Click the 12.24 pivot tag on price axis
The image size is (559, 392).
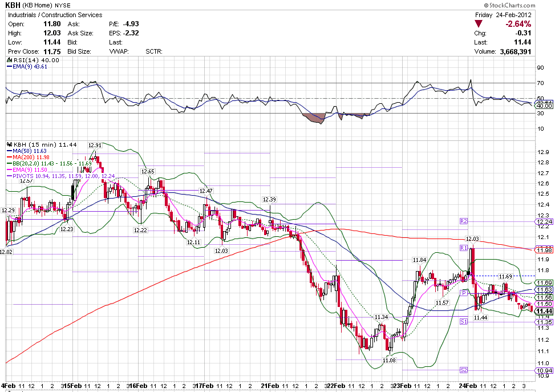coord(544,221)
